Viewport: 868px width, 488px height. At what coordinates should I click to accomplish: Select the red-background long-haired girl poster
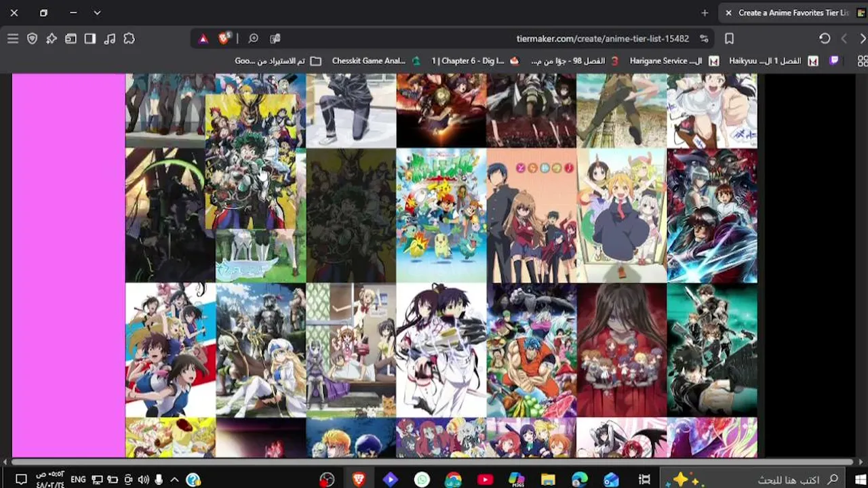click(x=621, y=350)
